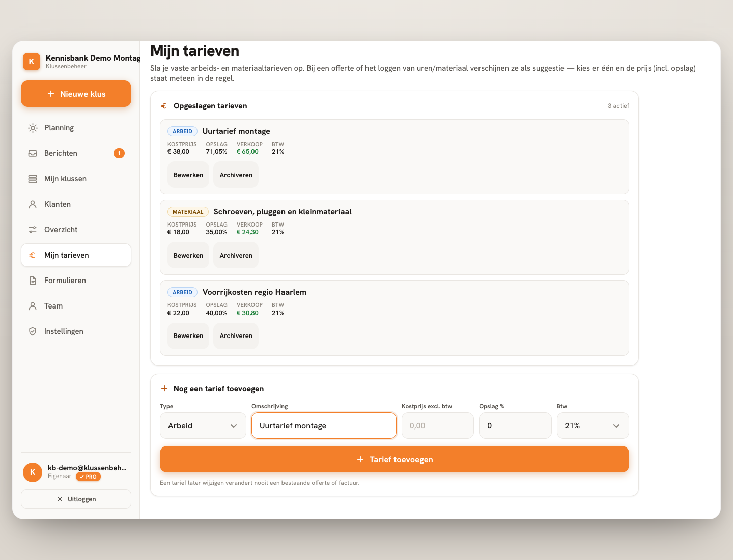This screenshot has height=560, width=733.
Task: Open the Klanten page
Action: (x=76, y=204)
